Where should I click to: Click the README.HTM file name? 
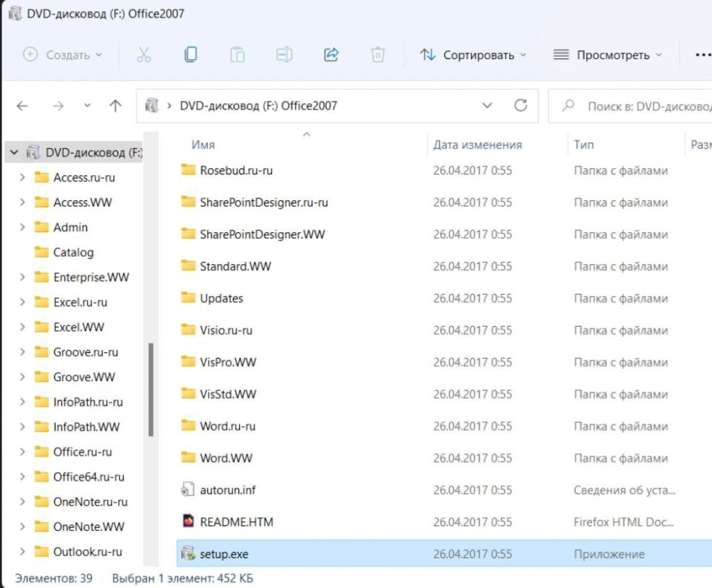point(236,522)
